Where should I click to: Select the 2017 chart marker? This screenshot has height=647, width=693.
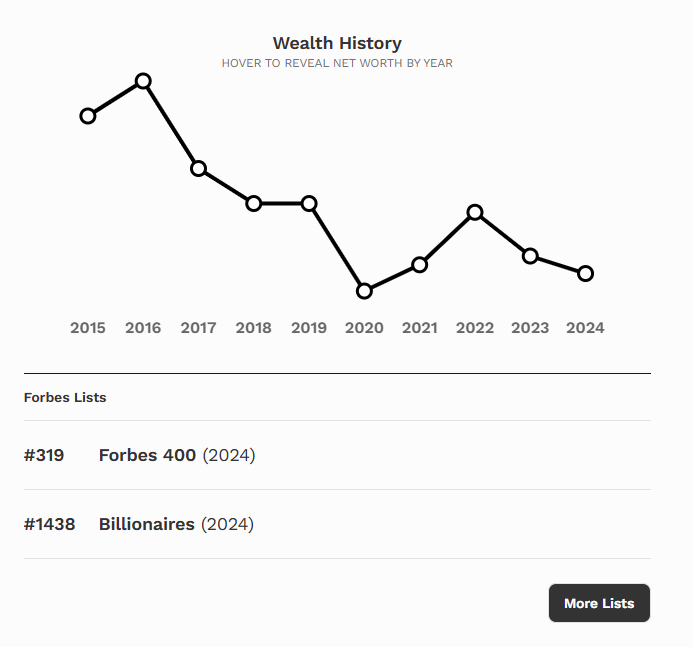(x=199, y=168)
